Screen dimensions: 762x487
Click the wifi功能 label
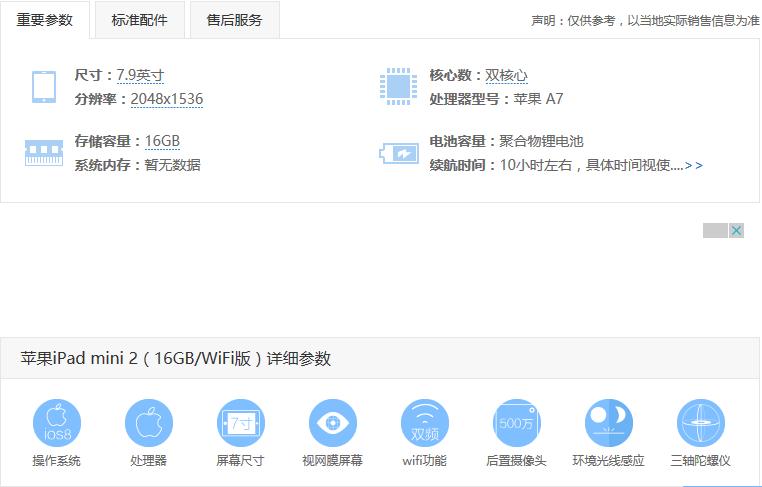[424, 460]
